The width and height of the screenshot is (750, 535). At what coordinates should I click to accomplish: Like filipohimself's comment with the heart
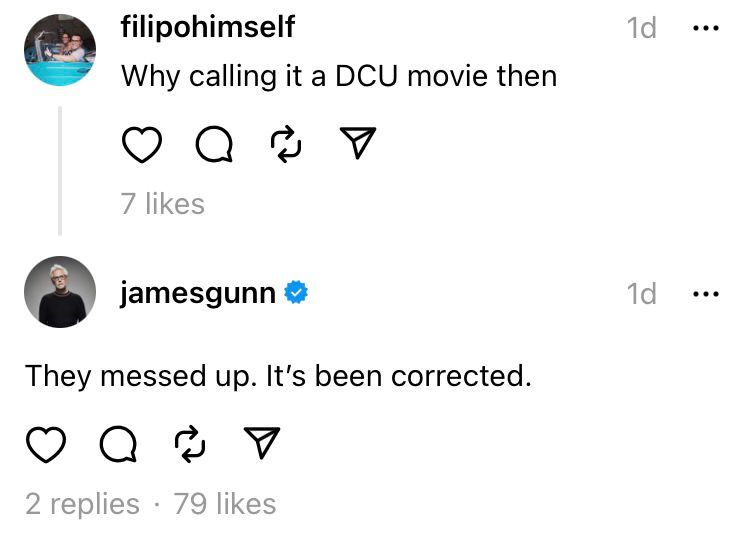coord(142,147)
